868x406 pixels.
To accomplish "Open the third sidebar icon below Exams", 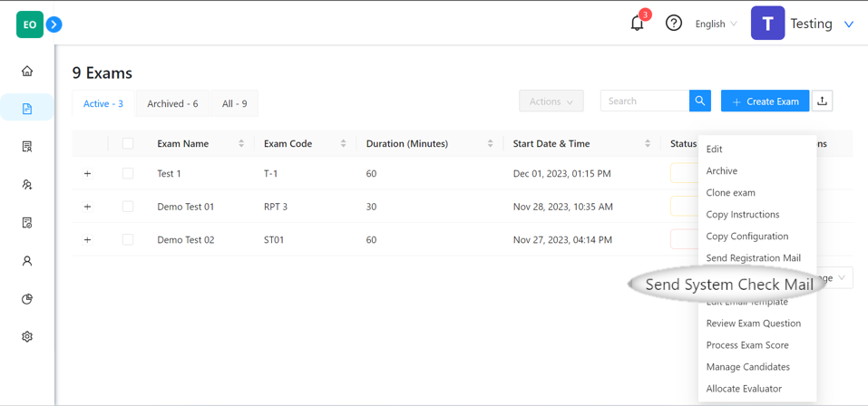I will pyautogui.click(x=27, y=147).
